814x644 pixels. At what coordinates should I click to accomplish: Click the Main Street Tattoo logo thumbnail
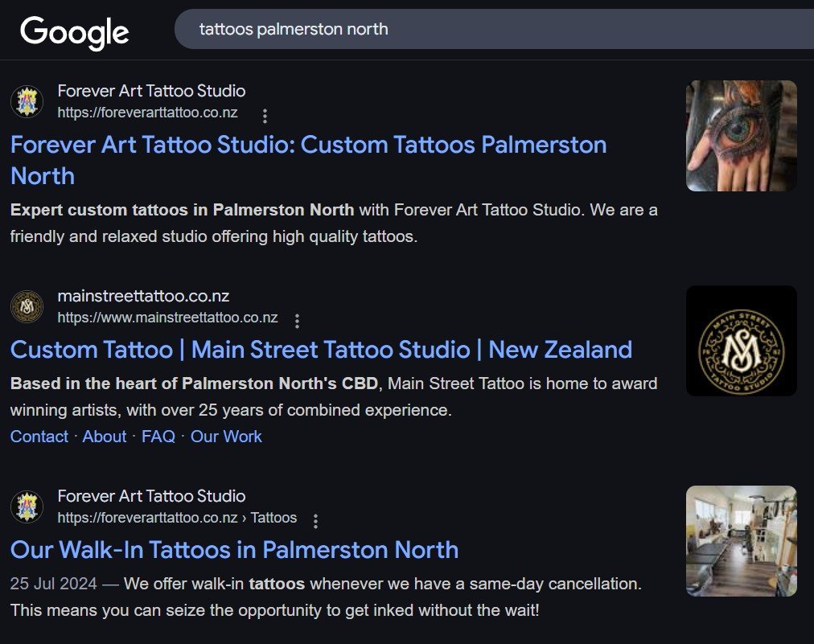[741, 341]
